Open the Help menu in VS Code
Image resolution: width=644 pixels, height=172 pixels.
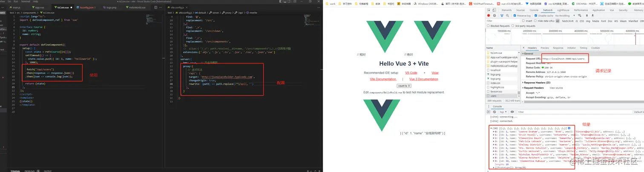tap(35, 2)
